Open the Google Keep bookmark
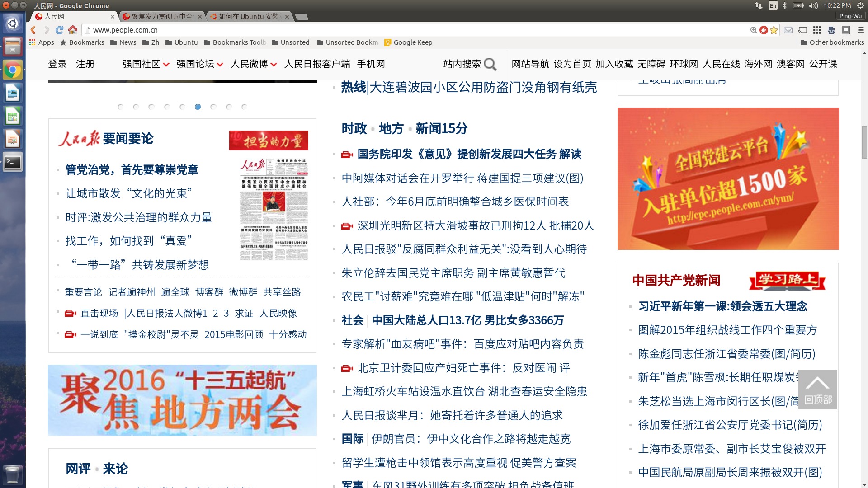The image size is (868, 488). tap(408, 42)
